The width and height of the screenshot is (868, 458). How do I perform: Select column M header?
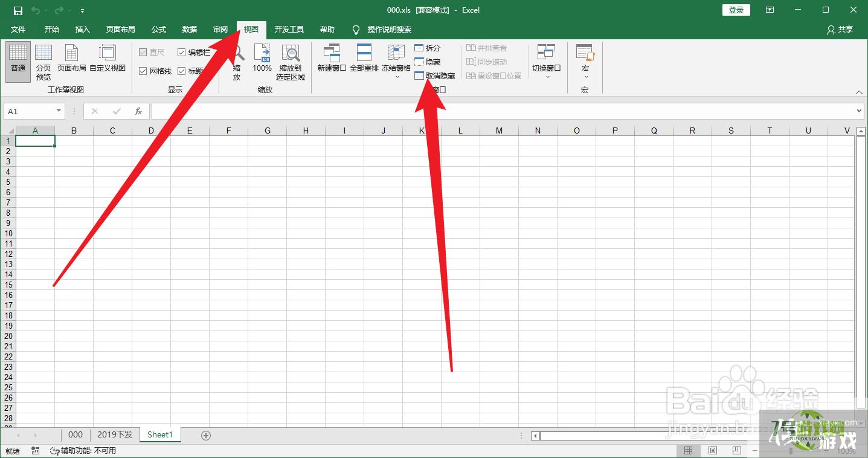pyautogui.click(x=499, y=131)
